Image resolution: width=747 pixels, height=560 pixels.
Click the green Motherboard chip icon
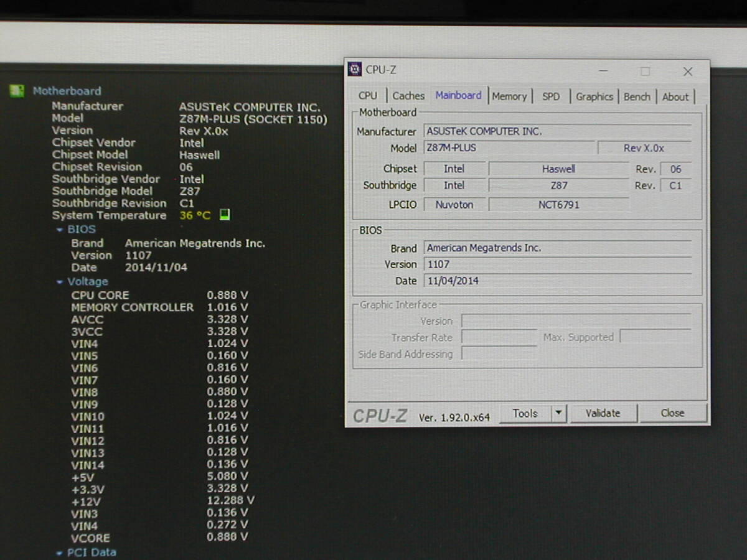click(x=17, y=91)
